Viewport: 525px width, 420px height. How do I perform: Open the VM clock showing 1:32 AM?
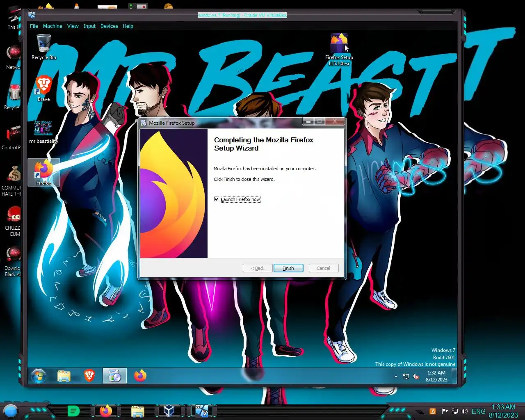tap(436, 376)
